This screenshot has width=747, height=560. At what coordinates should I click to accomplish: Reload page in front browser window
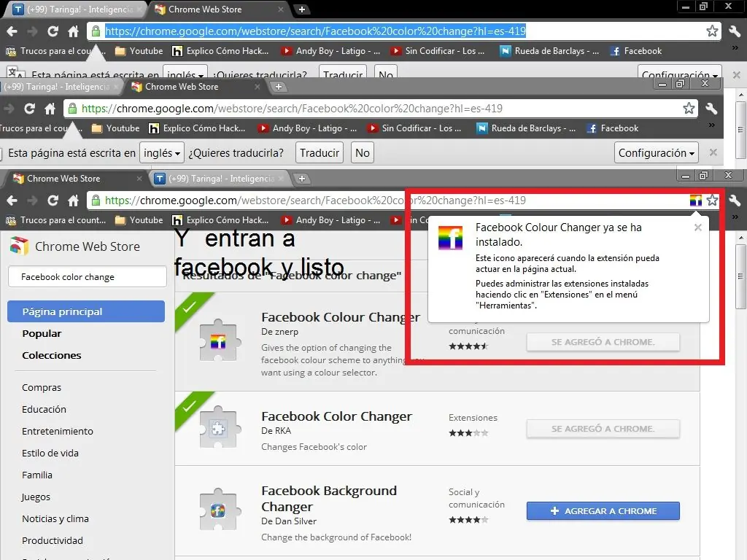click(x=53, y=201)
